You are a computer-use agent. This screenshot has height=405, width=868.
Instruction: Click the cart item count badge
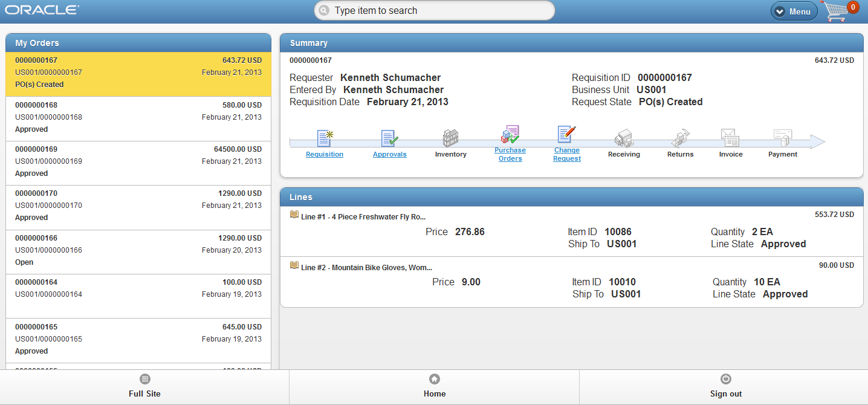tap(853, 7)
